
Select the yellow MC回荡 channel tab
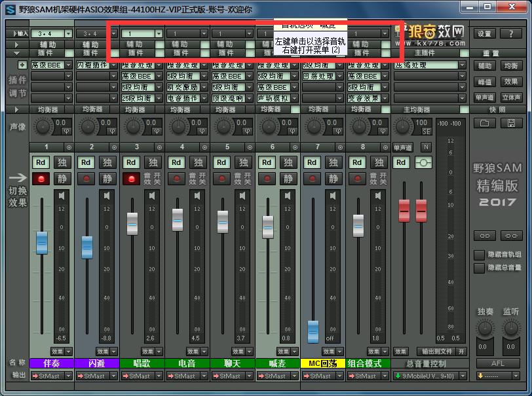coord(322,363)
